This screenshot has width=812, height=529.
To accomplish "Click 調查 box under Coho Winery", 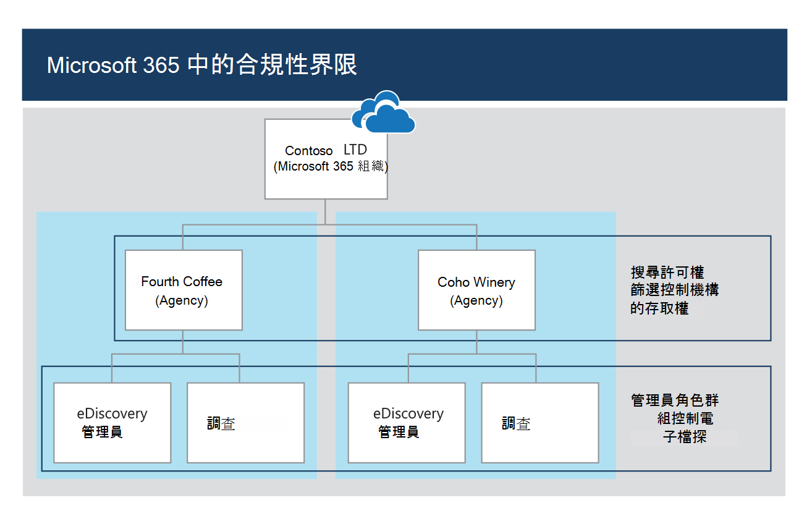I will pyautogui.click(x=540, y=423).
